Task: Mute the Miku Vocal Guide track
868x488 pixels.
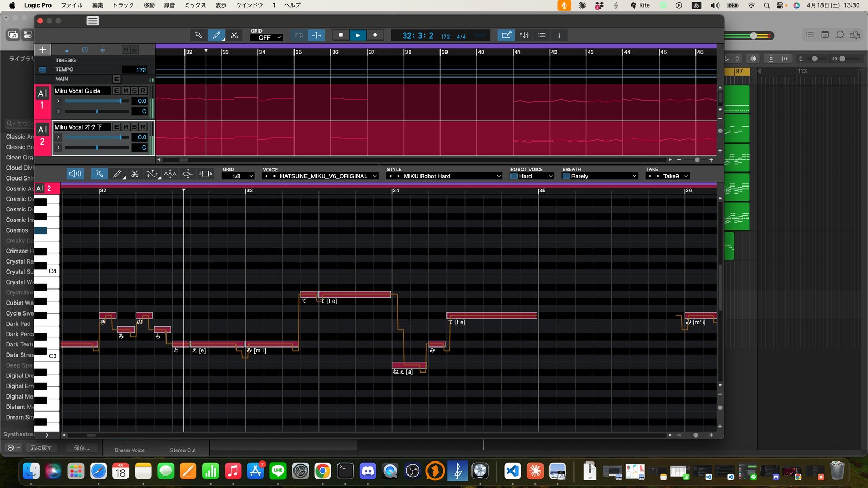Action: click(125, 91)
